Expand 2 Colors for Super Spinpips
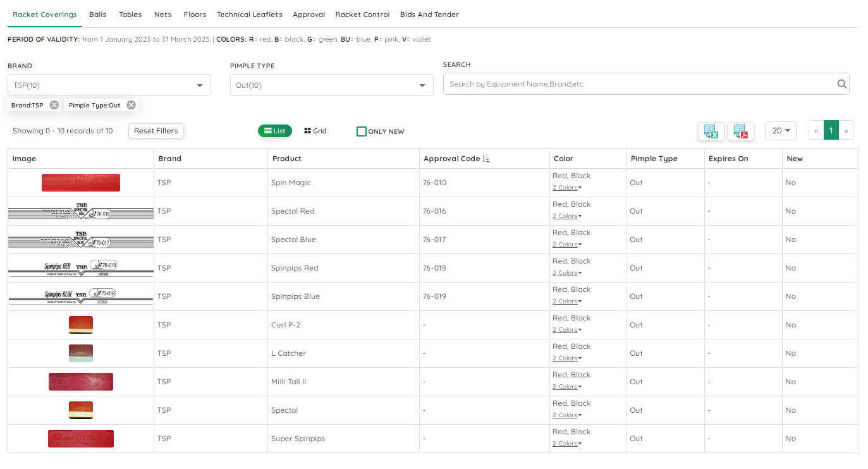The width and height of the screenshot is (868, 469). tap(567, 444)
